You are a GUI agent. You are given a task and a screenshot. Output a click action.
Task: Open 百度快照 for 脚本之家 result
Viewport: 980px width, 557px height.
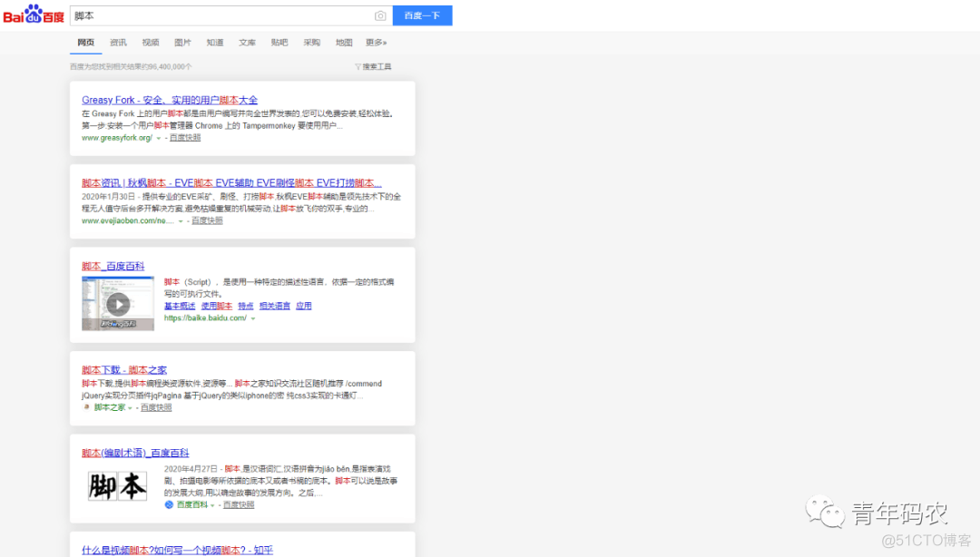156,407
